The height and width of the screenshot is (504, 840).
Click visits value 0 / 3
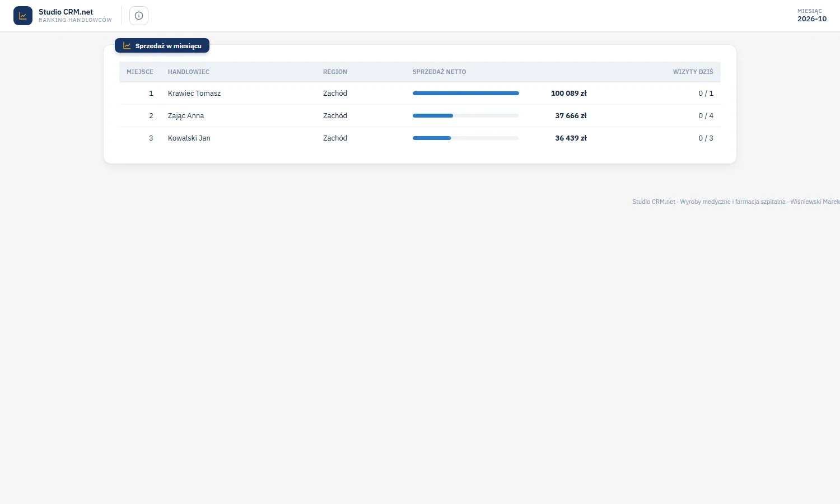point(706,138)
